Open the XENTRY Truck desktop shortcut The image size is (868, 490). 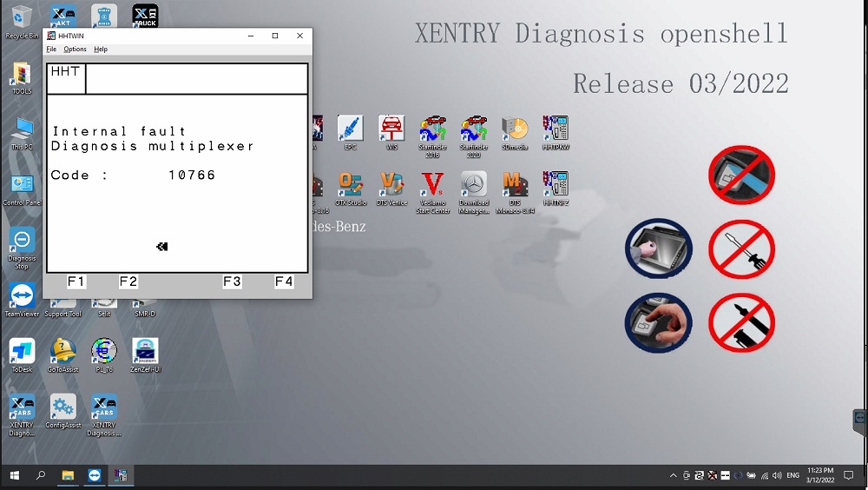click(x=145, y=17)
